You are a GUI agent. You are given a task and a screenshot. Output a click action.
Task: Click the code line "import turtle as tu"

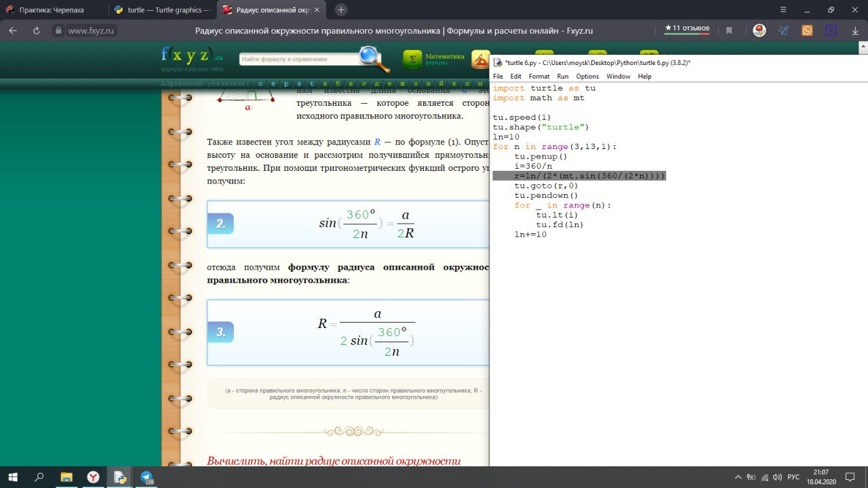tap(544, 88)
